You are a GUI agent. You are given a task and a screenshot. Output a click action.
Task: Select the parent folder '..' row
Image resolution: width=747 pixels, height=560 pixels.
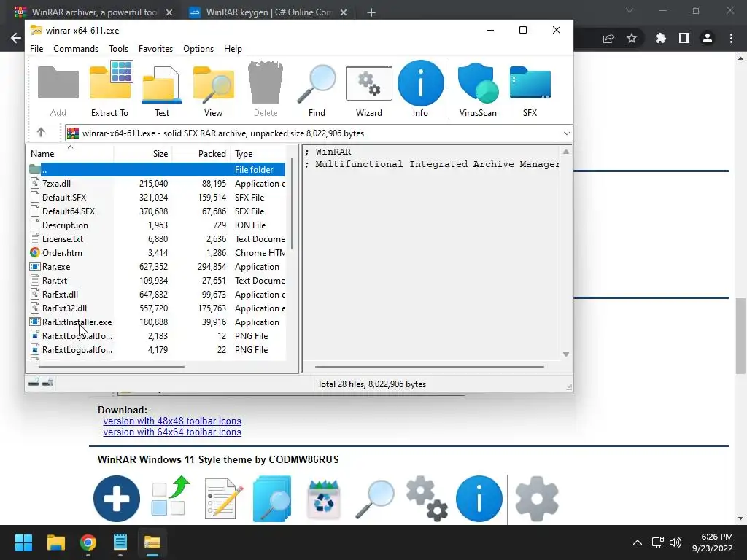click(x=157, y=169)
